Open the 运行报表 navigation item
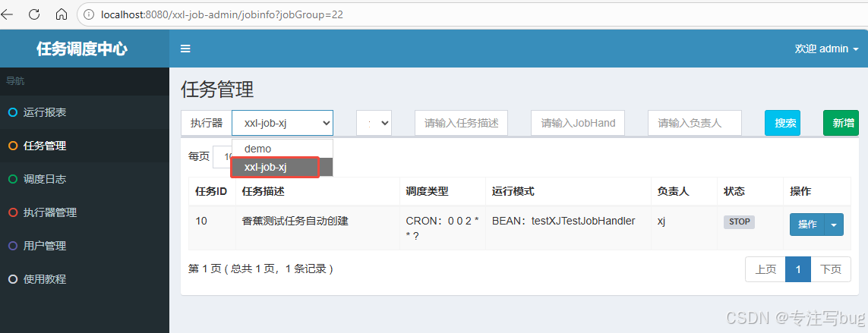Image resolution: width=868 pixels, height=333 pixels. pyautogui.click(x=85, y=113)
